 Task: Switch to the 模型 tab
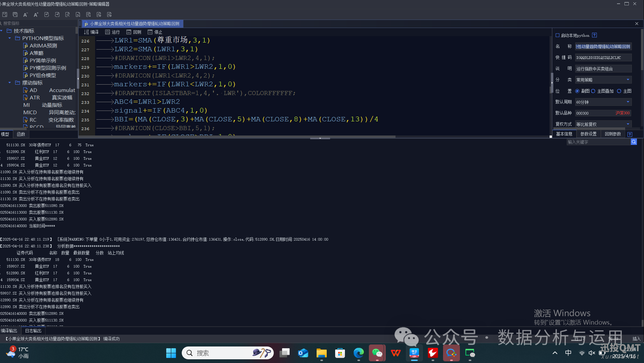tap(5, 134)
